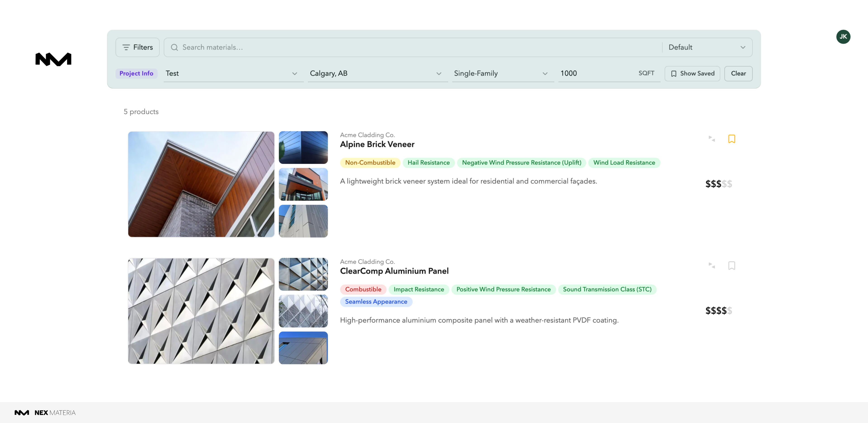Click compare icon for Alpine Brick Veneer
The width and height of the screenshot is (868, 423).
pyautogui.click(x=711, y=139)
